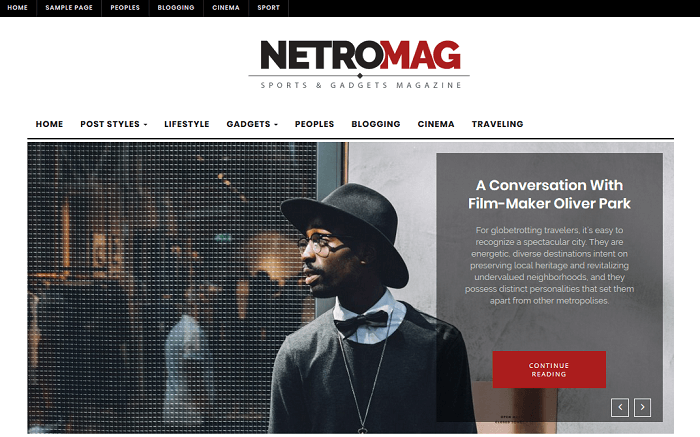Open Sport in the top bar
700x437 pixels.
pyautogui.click(x=268, y=8)
